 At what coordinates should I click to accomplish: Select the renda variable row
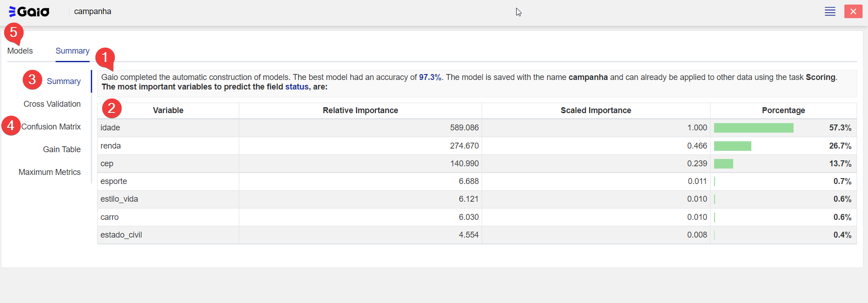click(x=111, y=146)
